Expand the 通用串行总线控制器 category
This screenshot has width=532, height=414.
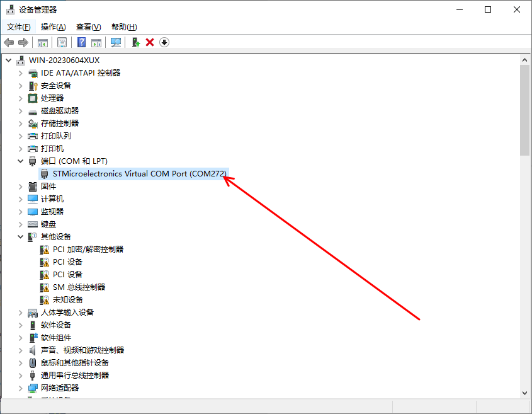click(20, 376)
